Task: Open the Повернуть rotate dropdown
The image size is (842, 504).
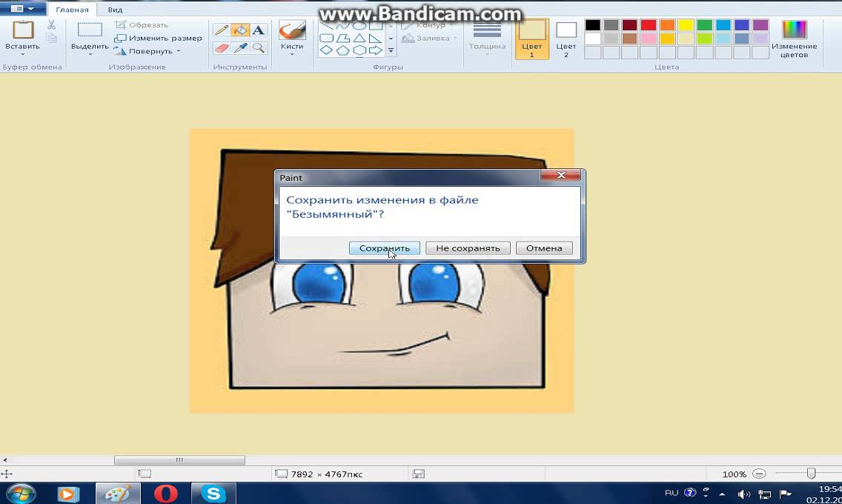Action: click(179, 51)
